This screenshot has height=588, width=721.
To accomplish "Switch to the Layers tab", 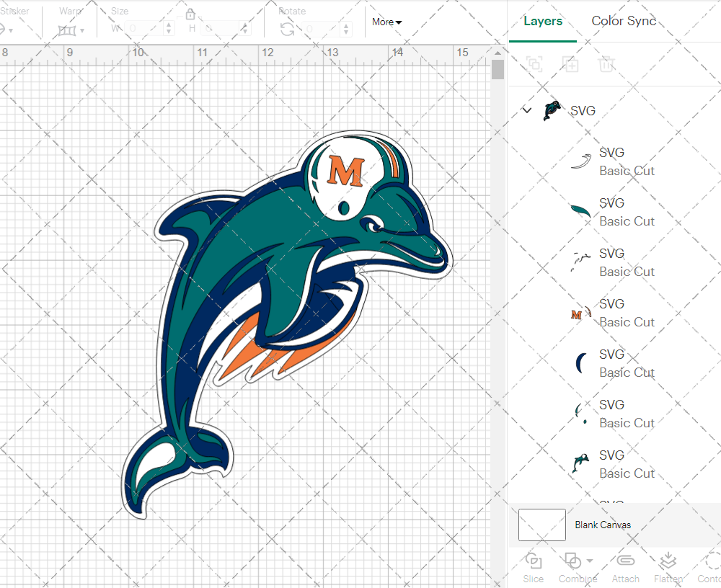I will pos(543,21).
